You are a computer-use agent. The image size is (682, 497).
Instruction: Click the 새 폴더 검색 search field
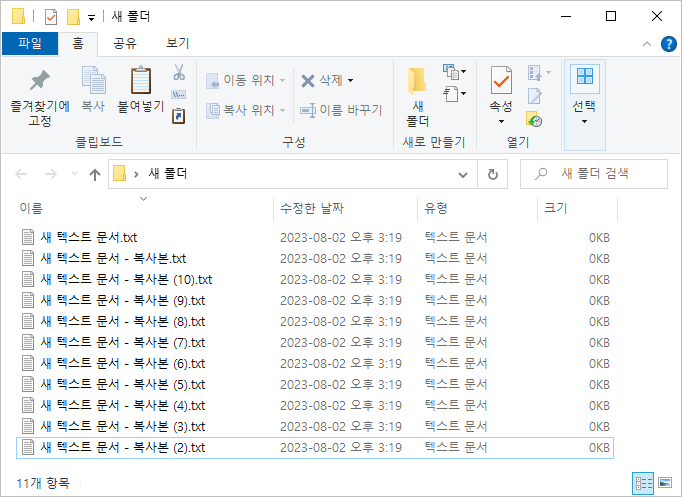coord(594,174)
